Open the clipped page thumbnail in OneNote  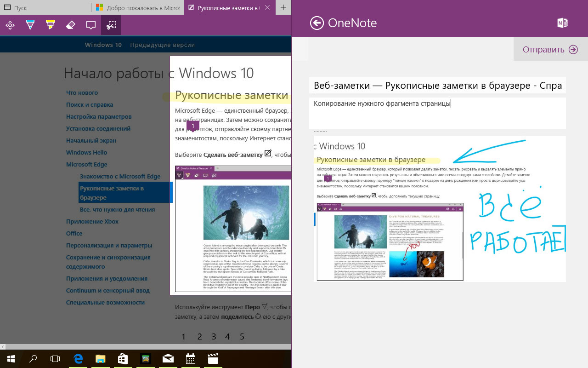[x=440, y=209]
